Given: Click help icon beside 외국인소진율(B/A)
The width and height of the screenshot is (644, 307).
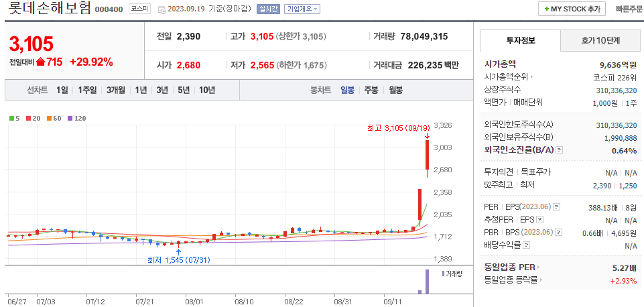Looking at the screenshot, I should [x=559, y=150].
